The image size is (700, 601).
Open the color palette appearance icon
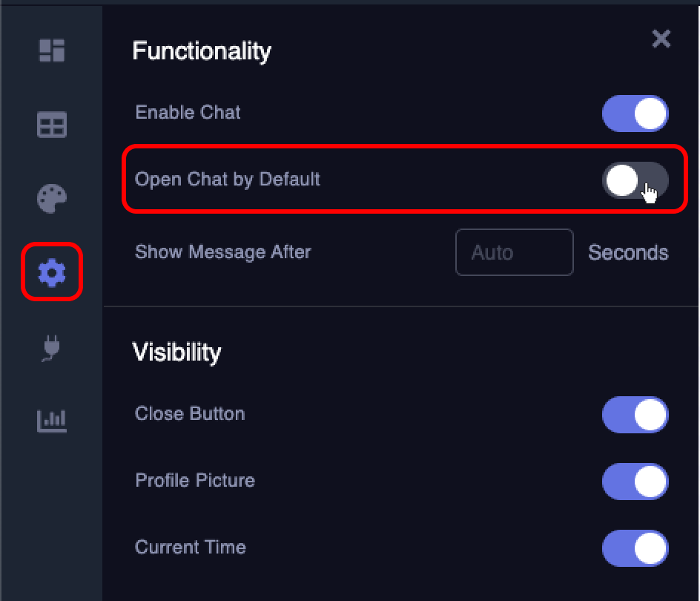[x=52, y=198]
